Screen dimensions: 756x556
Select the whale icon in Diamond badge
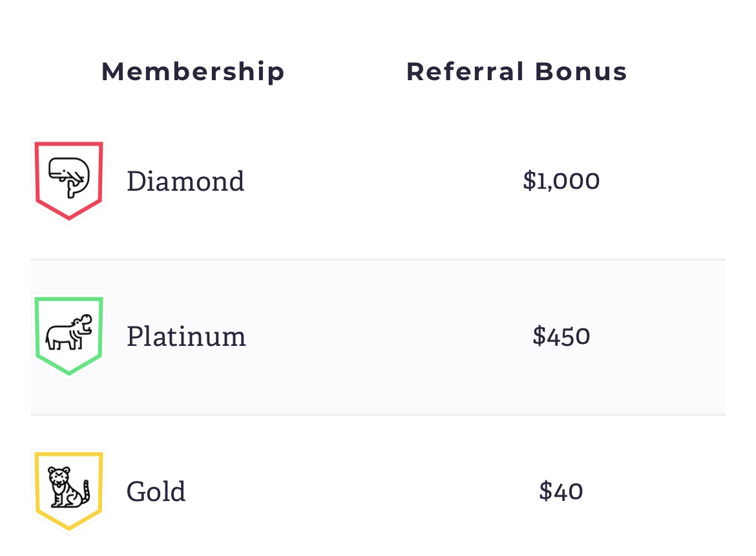69,177
